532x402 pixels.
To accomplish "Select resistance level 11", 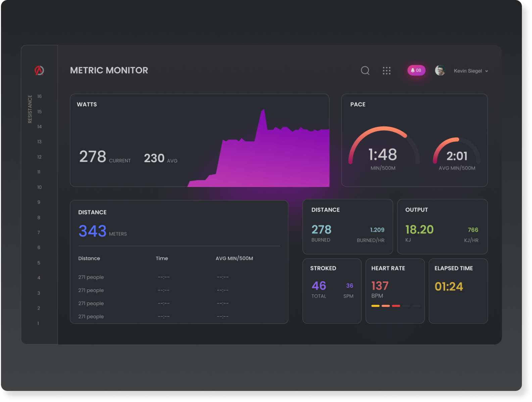I will coord(39,172).
